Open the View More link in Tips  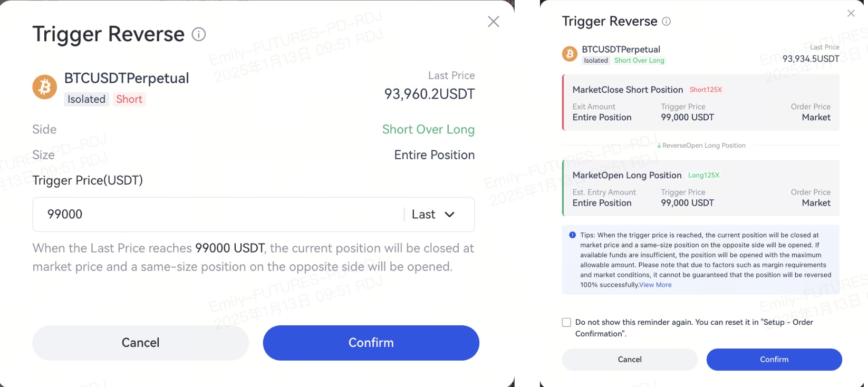[x=655, y=285]
